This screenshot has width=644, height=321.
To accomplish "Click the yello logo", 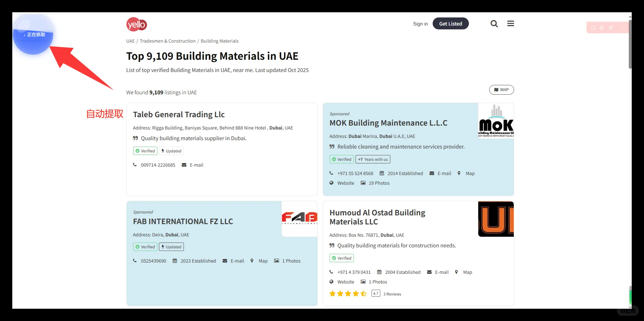I will coord(137,24).
